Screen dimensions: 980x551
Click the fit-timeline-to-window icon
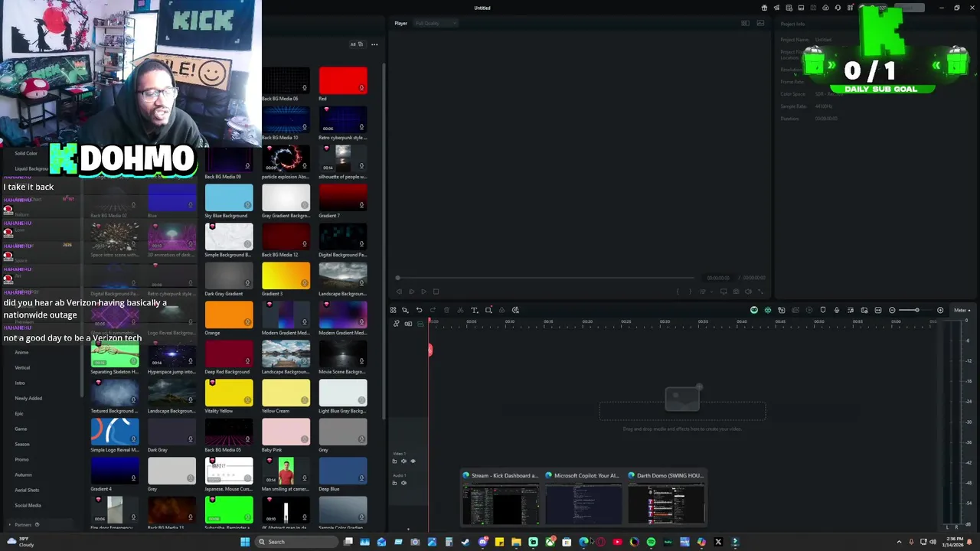click(878, 310)
